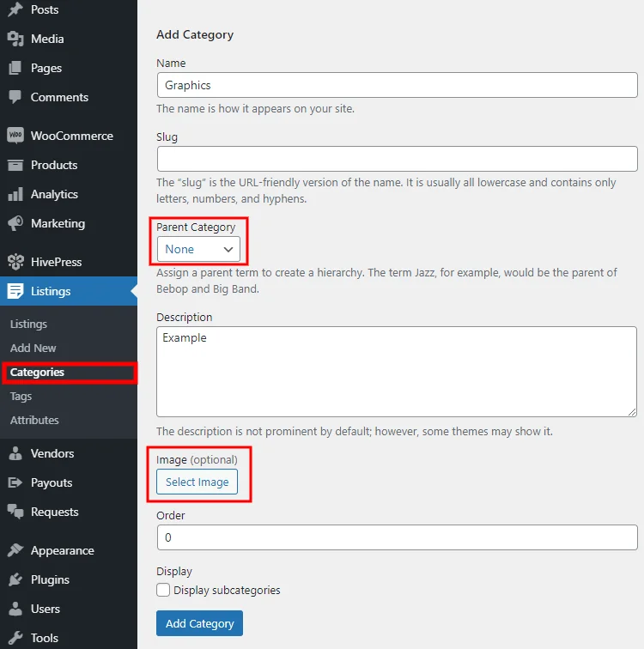Open the Attributes submenu item
The width and height of the screenshot is (644, 649).
point(34,420)
